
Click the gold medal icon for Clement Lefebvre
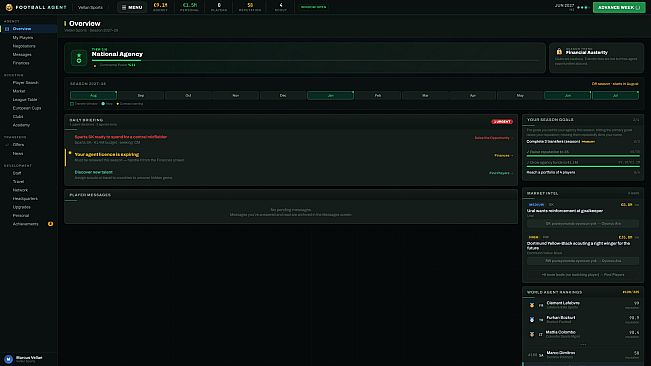point(532,305)
